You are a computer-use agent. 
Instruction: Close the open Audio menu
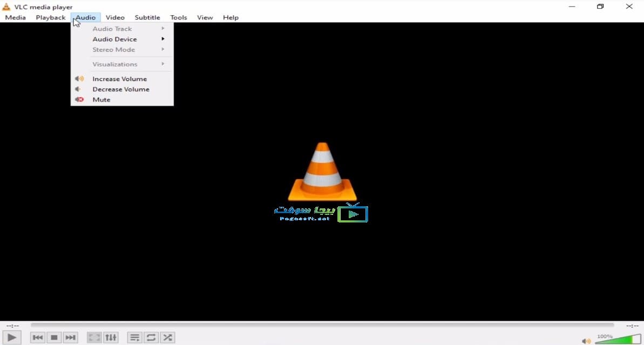85,17
